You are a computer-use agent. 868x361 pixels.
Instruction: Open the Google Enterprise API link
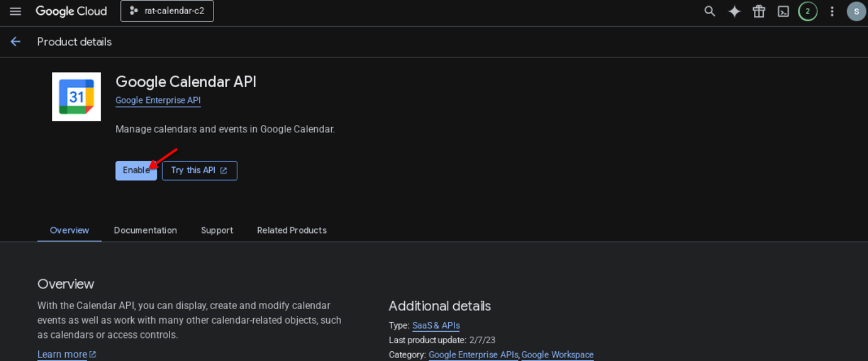158,101
